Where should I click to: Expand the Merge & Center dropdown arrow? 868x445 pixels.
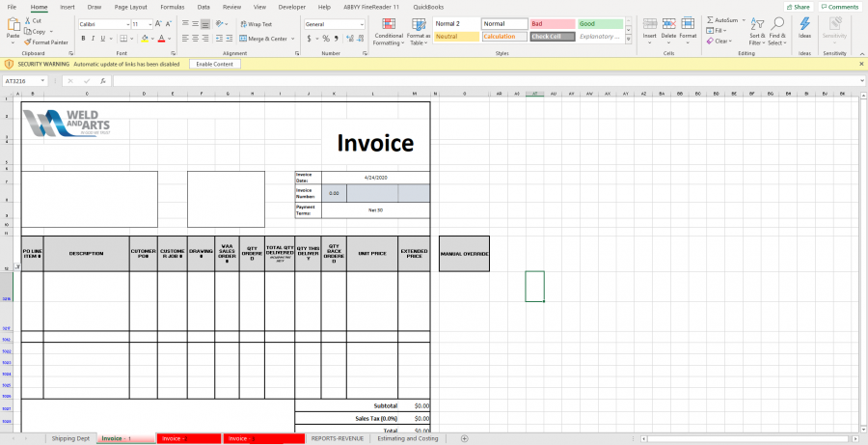(293, 39)
